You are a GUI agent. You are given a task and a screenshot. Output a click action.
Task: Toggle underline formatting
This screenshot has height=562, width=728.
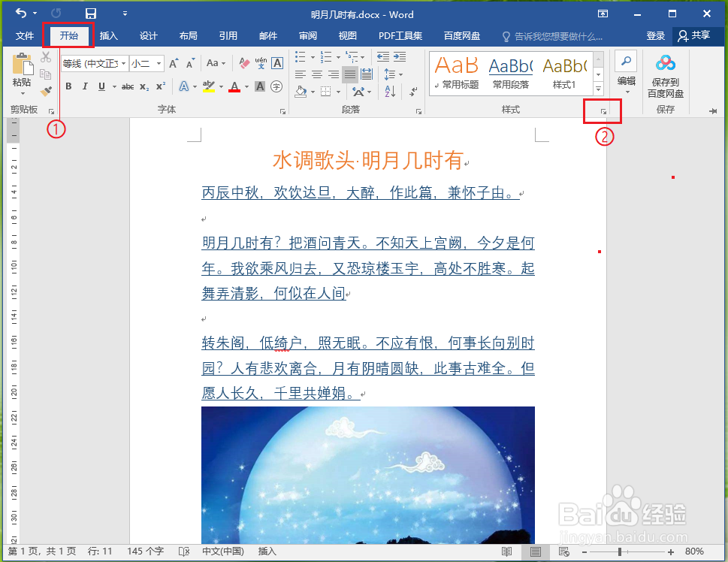pos(101,86)
